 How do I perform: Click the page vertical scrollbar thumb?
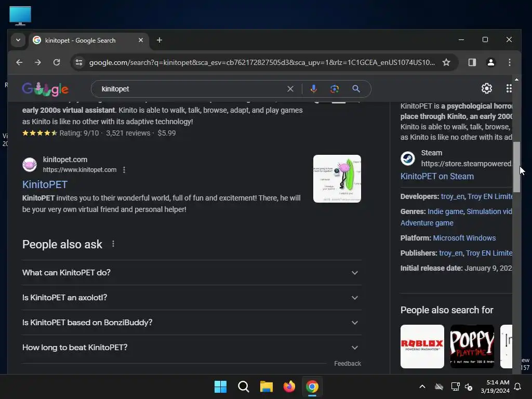coord(516,167)
